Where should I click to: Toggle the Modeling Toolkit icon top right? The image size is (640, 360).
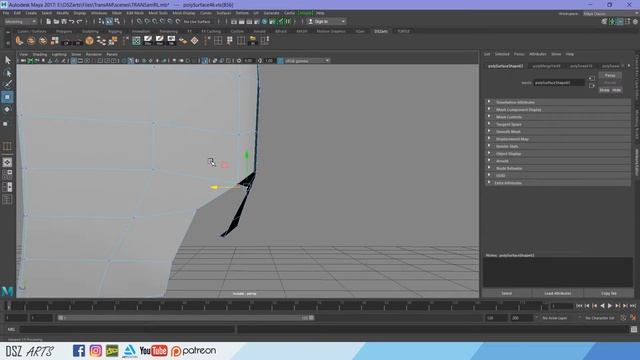click(604, 22)
